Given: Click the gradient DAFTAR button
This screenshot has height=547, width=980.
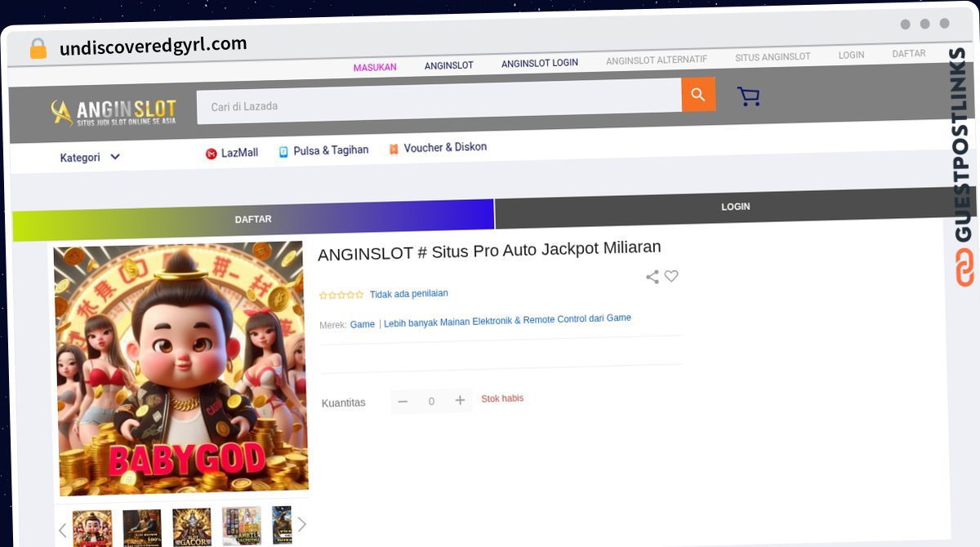Looking at the screenshot, I should pyautogui.click(x=253, y=220).
